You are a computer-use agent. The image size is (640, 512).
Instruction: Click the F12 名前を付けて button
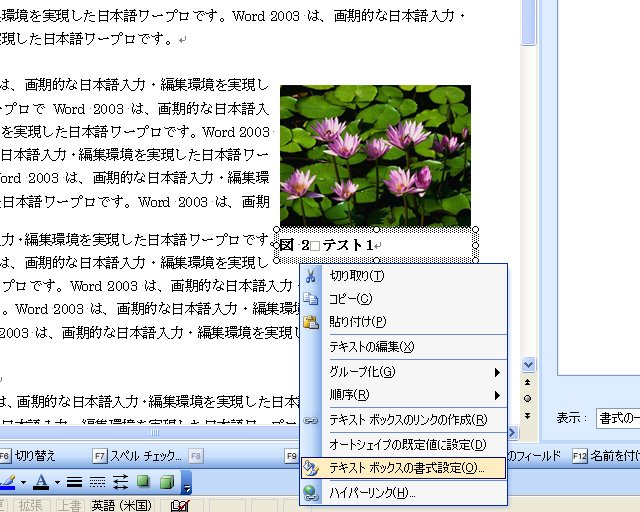(606, 456)
